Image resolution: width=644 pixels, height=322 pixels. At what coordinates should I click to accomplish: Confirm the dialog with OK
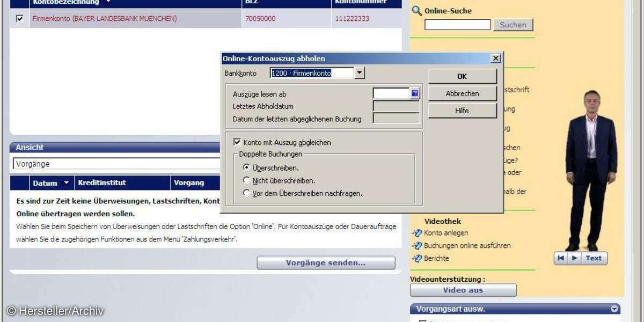coord(462,76)
